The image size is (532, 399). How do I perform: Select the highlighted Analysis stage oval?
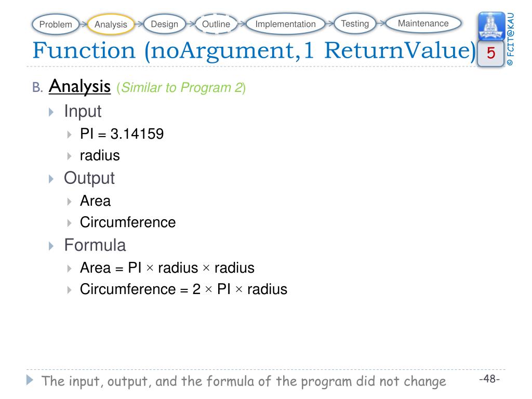[111, 24]
